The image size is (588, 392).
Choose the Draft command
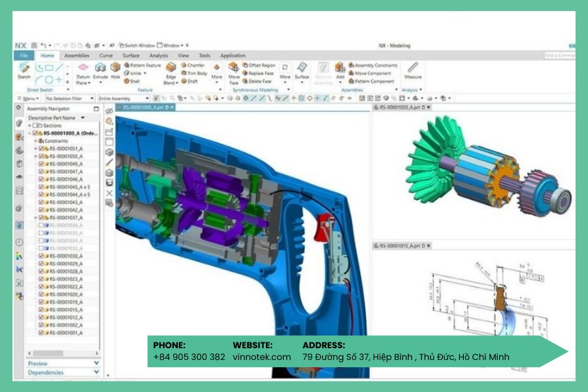click(x=189, y=81)
